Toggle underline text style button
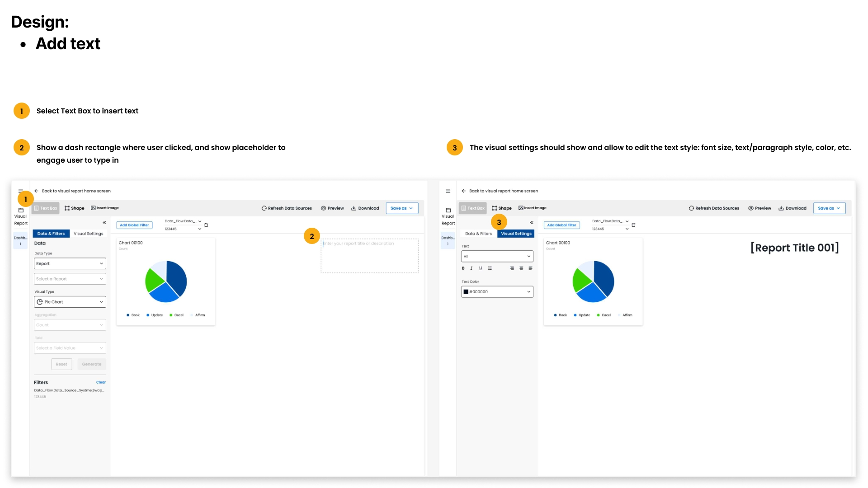Viewport: 868px width, 488px height. 481,268
